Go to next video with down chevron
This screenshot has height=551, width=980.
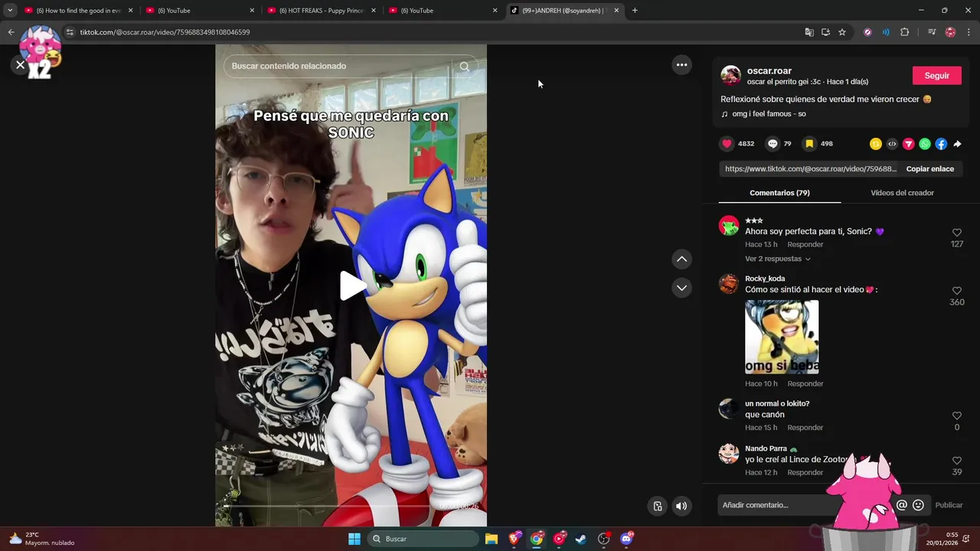[681, 288]
